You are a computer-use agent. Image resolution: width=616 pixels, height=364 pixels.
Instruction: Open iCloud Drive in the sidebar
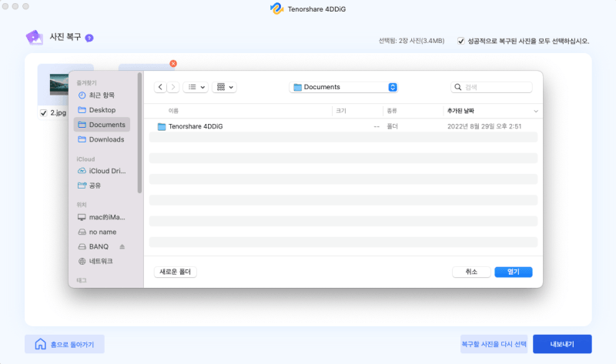[102, 171]
